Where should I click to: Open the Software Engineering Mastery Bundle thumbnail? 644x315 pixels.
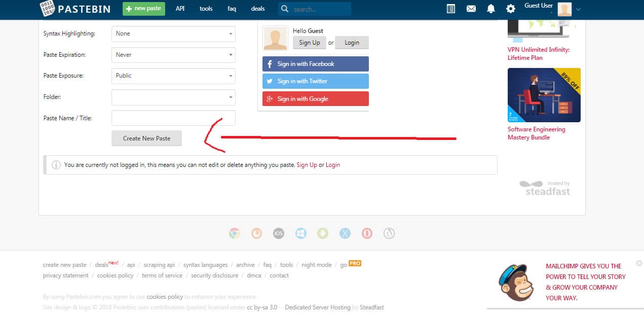click(x=544, y=95)
